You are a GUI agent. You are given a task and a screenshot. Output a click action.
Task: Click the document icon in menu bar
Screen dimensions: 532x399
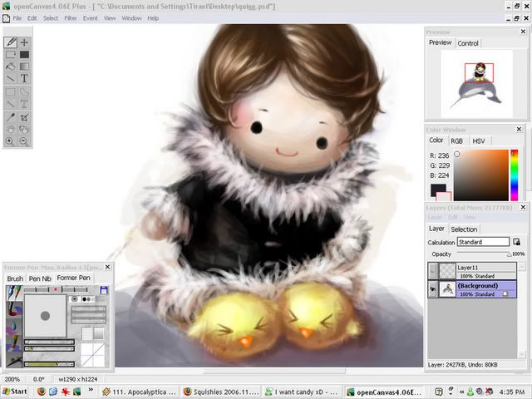6,18
